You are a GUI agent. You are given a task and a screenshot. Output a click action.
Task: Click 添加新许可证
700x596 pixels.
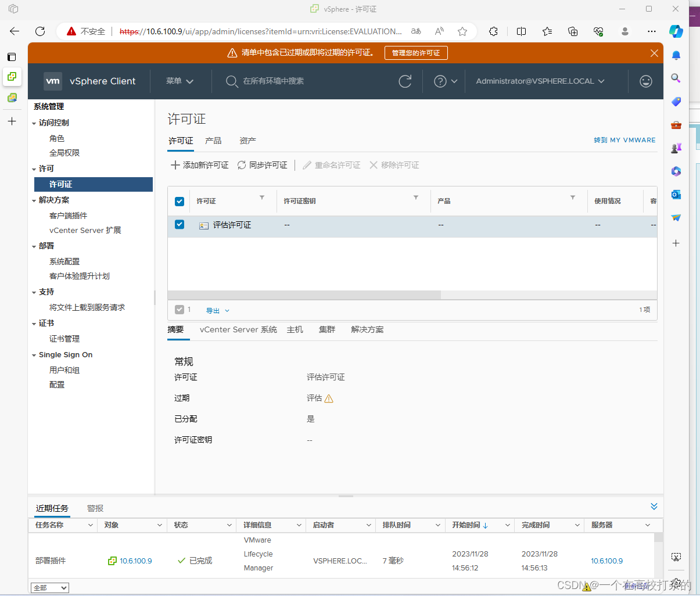(x=200, y=165)
